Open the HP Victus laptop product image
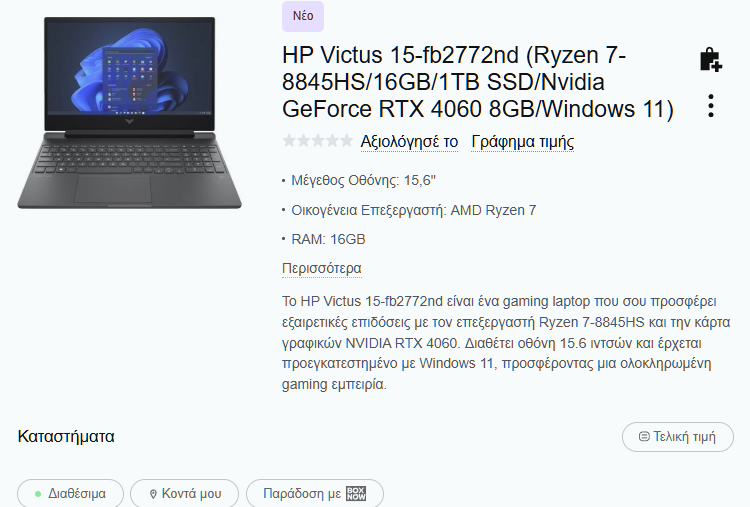This screenshot has height=507, width=750. [129, 113]
